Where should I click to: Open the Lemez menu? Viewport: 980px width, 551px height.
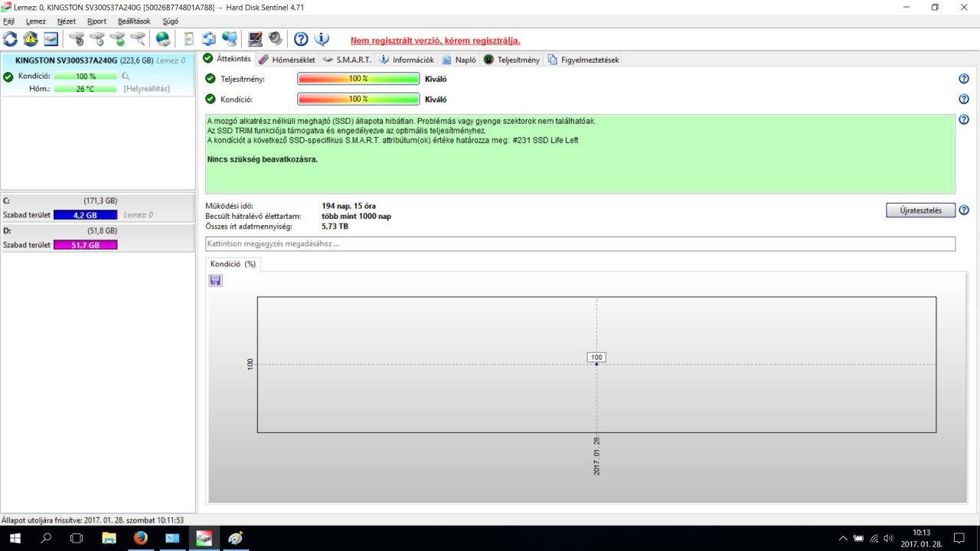click(36, 21)
